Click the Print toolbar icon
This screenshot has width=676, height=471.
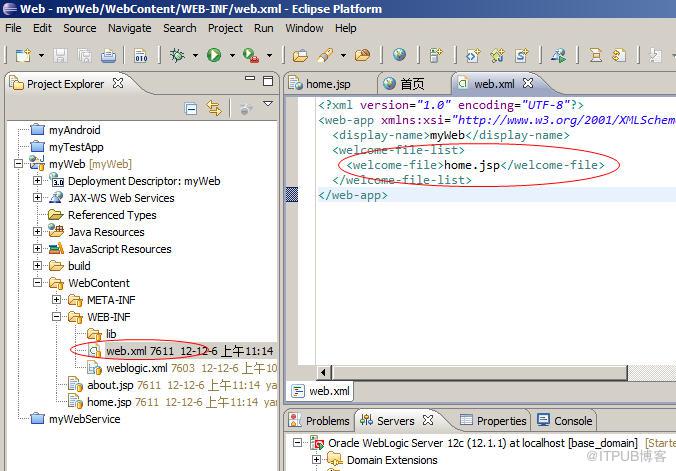tap(108, 55)
